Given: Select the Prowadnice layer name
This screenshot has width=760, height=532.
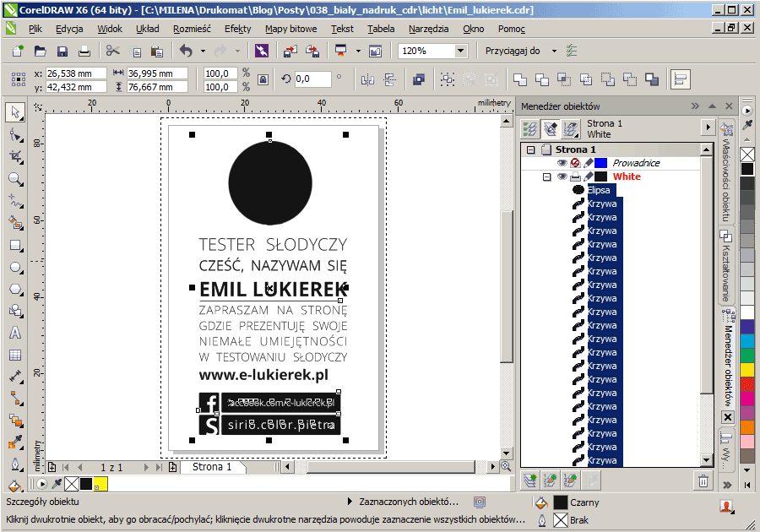Looking at the screenshot, I should point(636,163).
